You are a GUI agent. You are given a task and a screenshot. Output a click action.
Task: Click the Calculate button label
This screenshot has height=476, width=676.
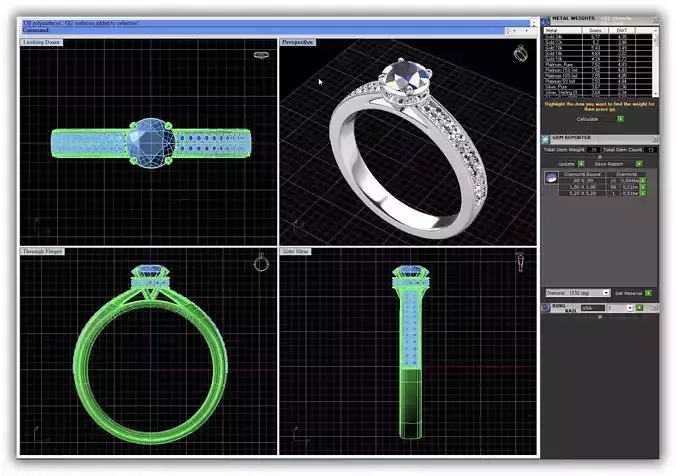587,119
